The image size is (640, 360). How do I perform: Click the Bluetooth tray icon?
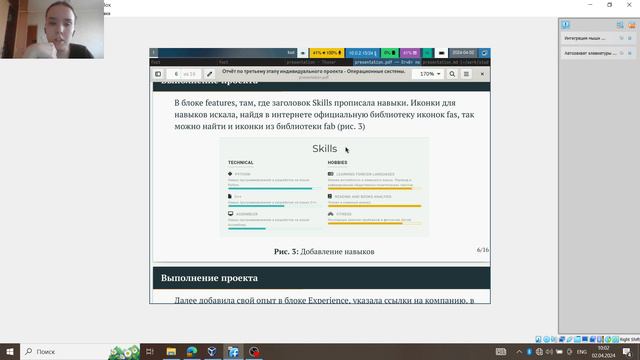pyautogui.click(x=529, y=351)
